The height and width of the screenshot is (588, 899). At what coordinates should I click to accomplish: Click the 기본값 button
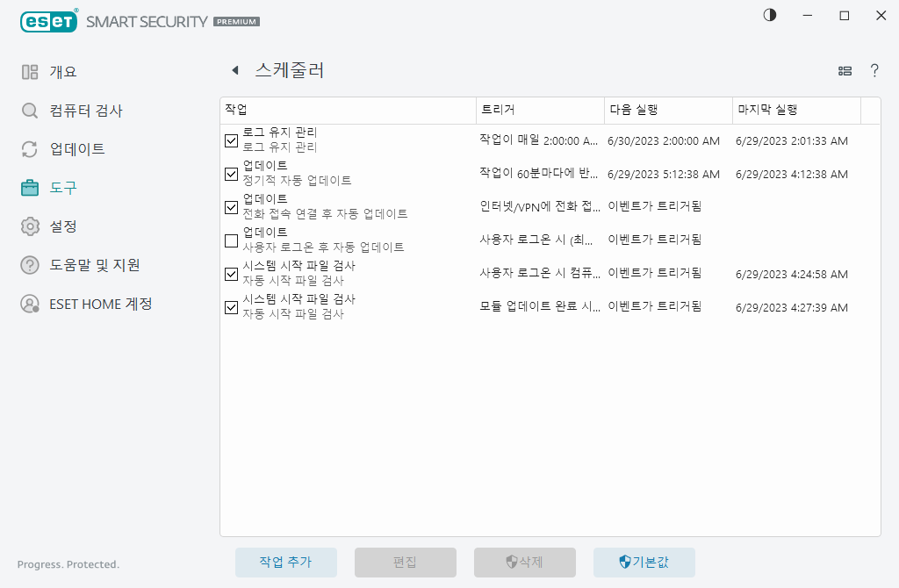click(644, 563)
